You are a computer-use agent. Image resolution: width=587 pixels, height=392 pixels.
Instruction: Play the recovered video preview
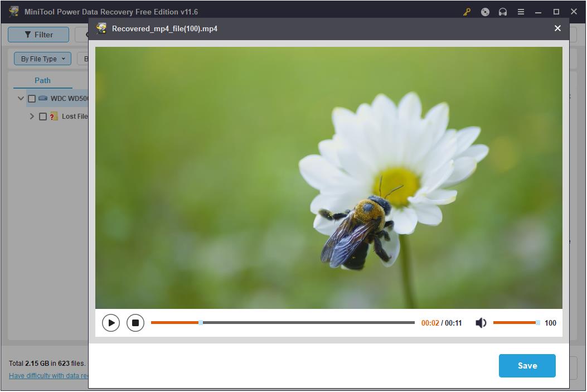click(111, 323)
